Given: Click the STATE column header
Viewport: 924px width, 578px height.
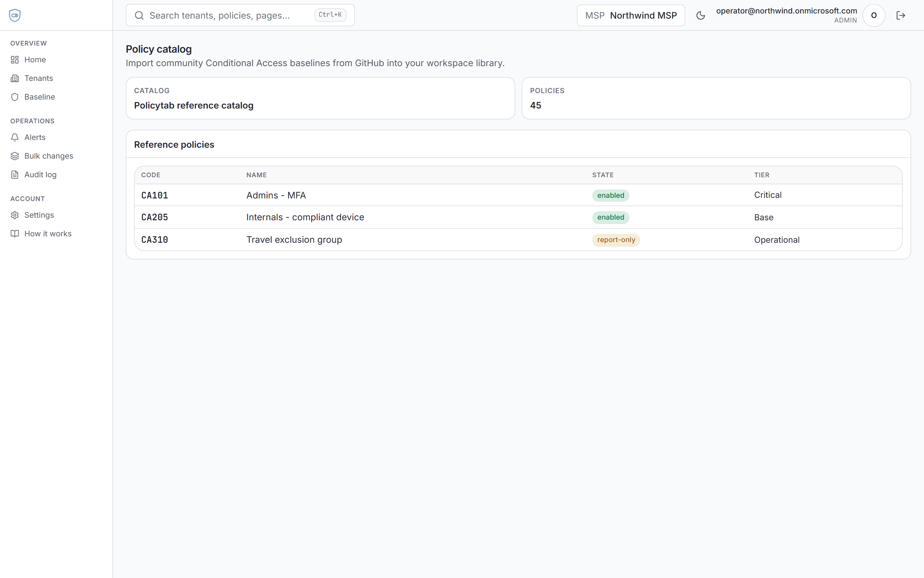Looking at the screenshot, I should click(603, 175).
